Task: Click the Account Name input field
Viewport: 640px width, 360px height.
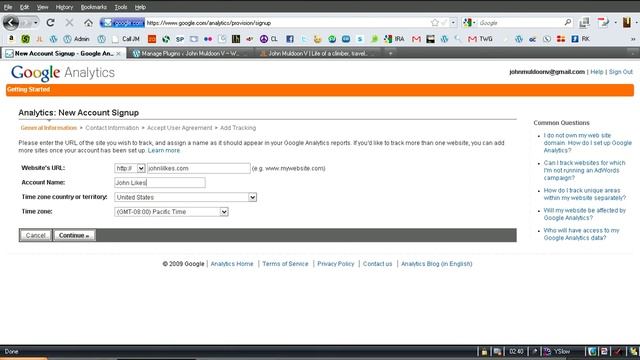Action: (160, 183)
